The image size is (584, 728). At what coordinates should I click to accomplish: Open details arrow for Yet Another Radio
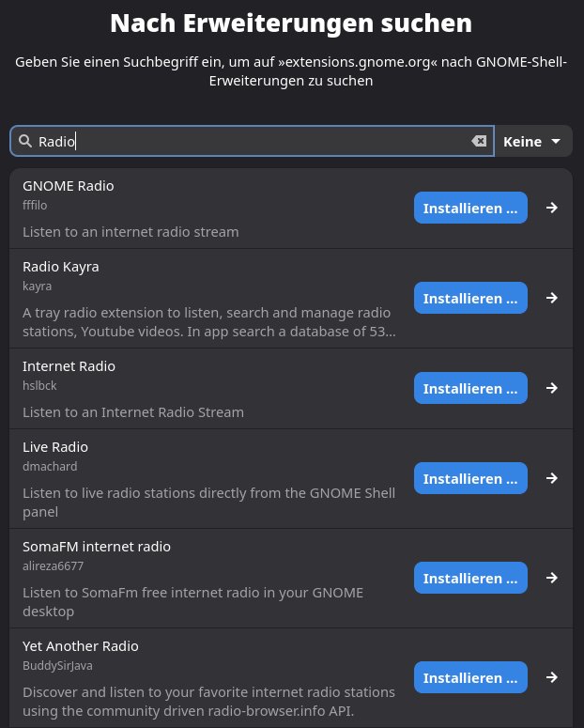click(552, 677)
